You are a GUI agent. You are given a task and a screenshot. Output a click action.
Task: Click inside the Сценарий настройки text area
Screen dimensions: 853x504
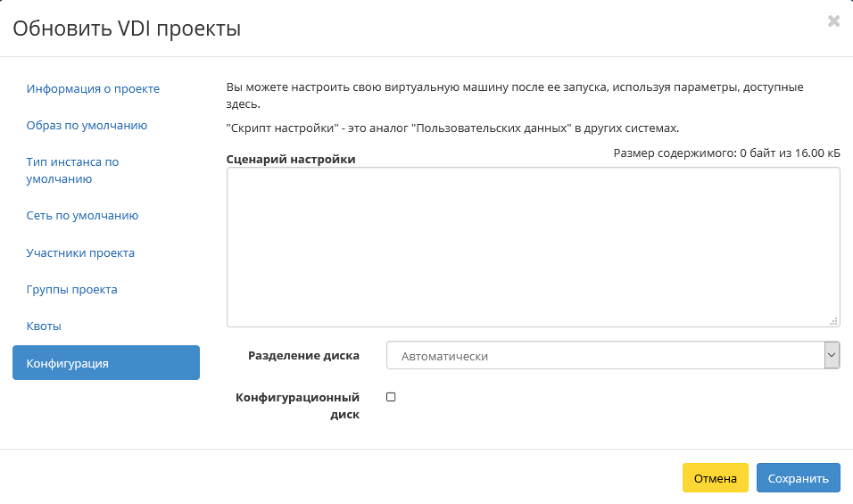coord(534,247)
